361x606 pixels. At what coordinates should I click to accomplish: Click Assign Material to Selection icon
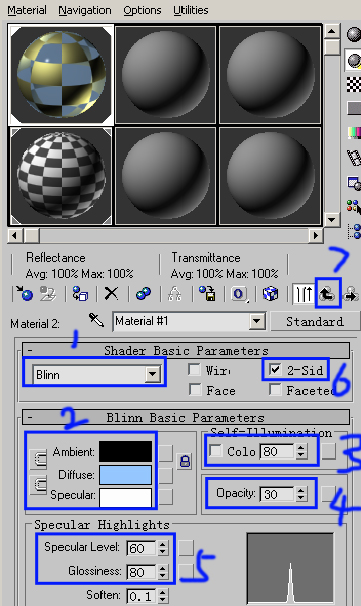point(81,294)
